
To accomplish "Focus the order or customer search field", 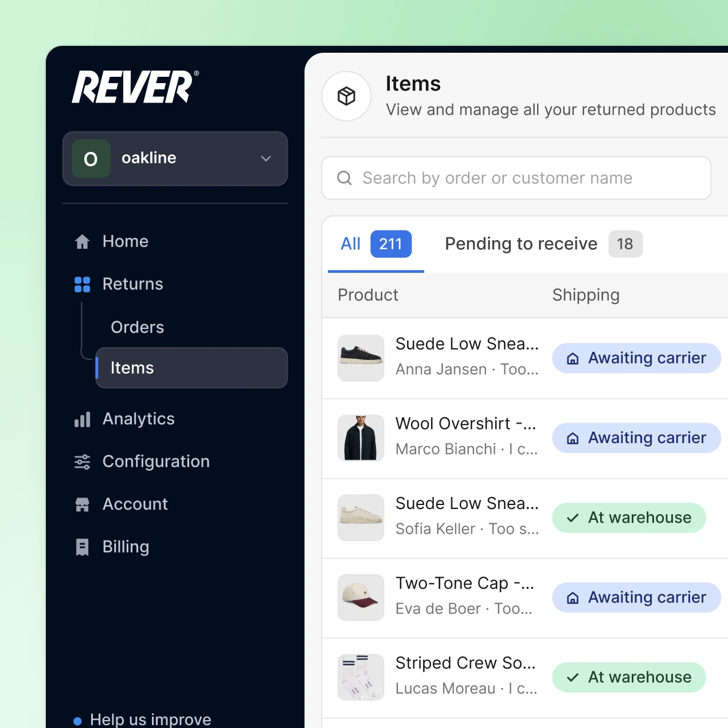I will pos(516,178).
